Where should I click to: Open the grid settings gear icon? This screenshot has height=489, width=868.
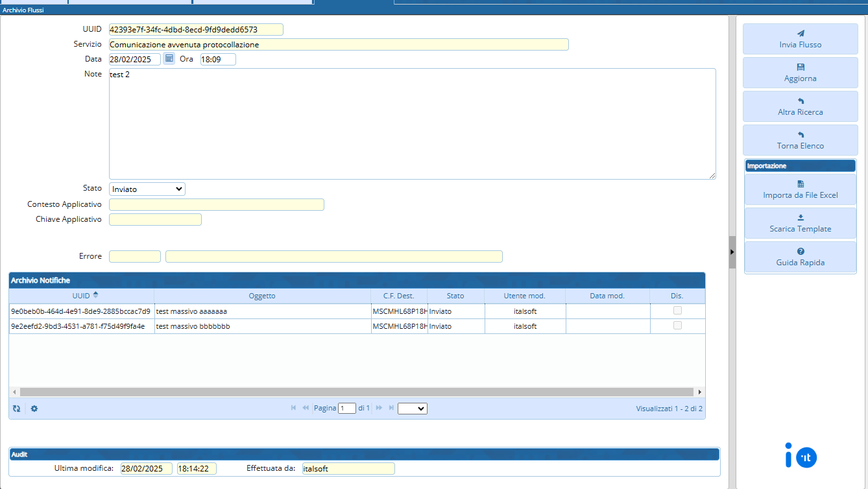coord(34,409)
